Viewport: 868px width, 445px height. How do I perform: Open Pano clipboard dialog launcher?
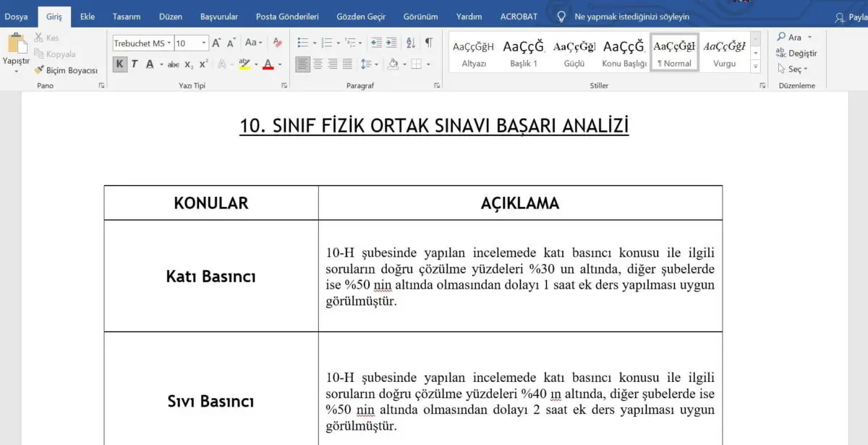tap(101, 85)
